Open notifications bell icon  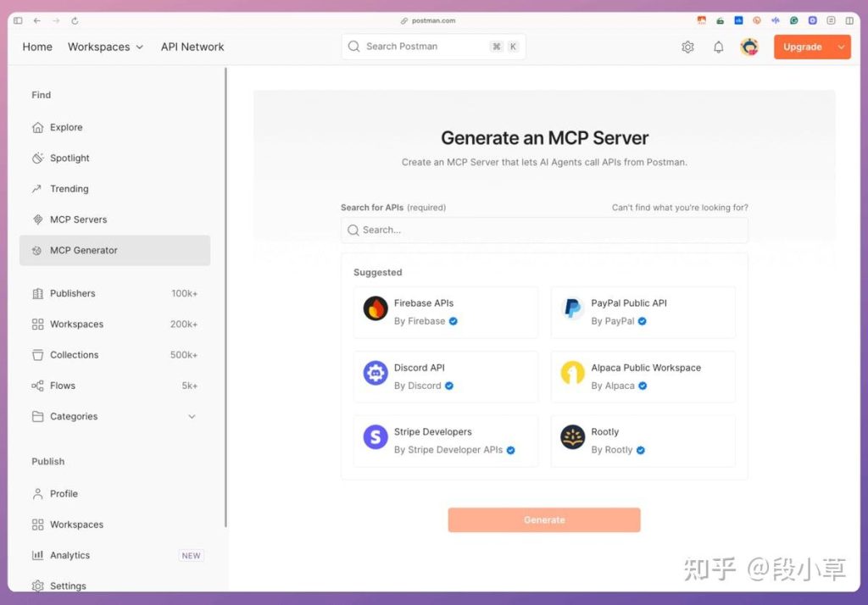pyautogui.click(x=718, y=47)
